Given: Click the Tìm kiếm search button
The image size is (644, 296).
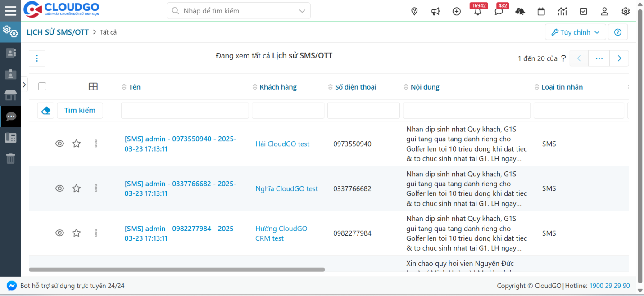Looking at the screenshot, I should [x=80, y=110].
